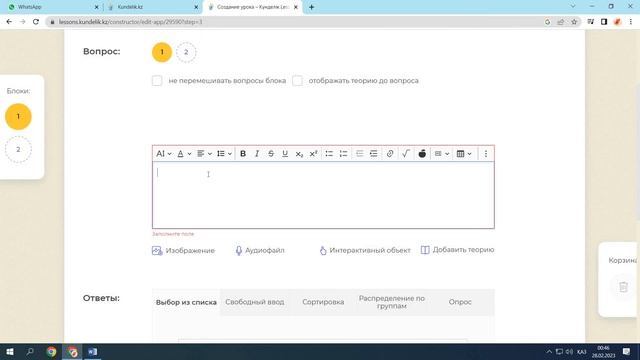Underline the selected text
The image size is (640, 360).
(x=285, y=154)
